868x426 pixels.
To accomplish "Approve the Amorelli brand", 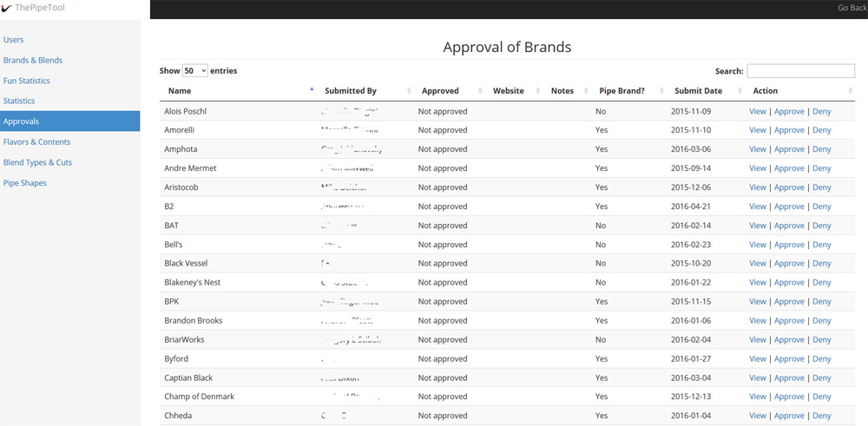I will tap(789, 130).
